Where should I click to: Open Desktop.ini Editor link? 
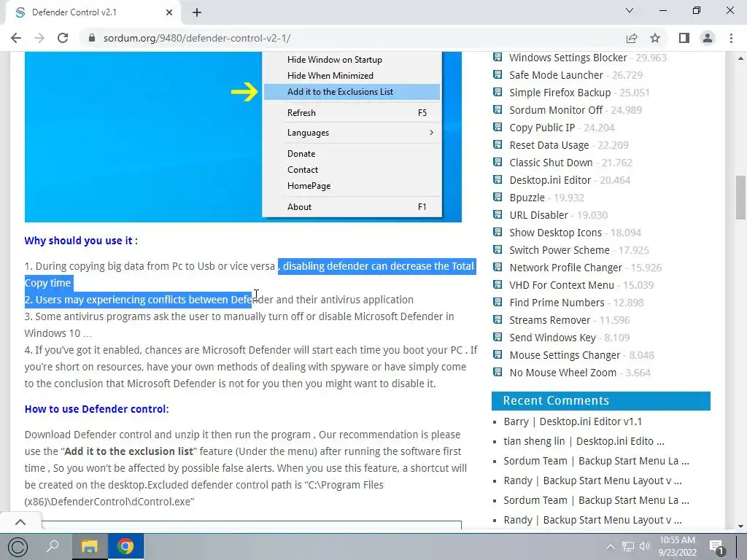[x=550, y=180]
